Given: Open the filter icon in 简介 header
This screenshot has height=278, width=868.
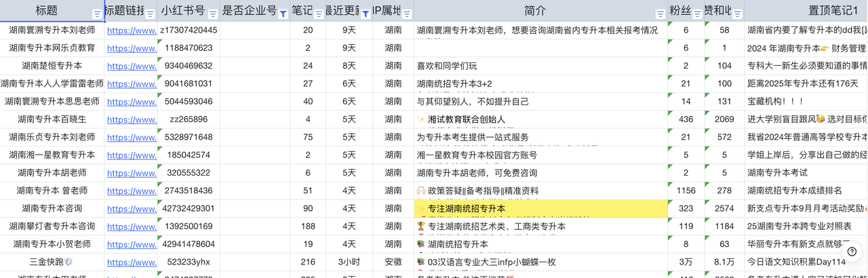Looking at the screenshot, I should pos(660,14).
